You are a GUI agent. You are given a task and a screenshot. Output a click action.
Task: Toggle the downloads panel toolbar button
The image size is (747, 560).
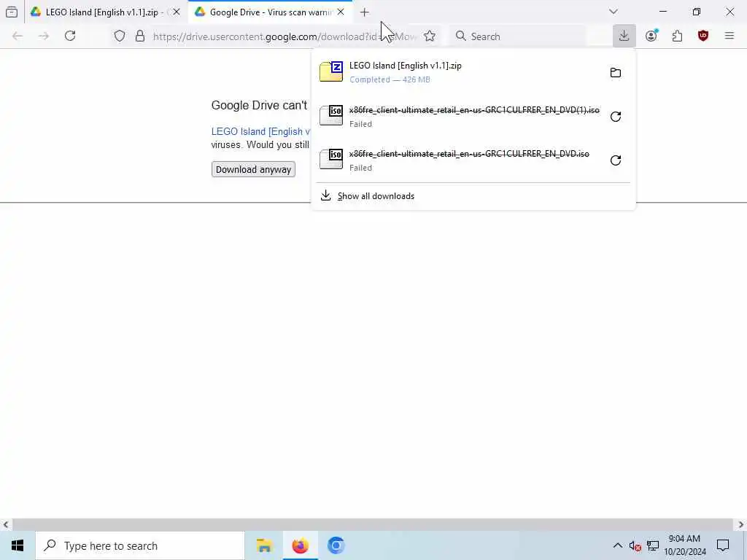[x=624, y=36]
